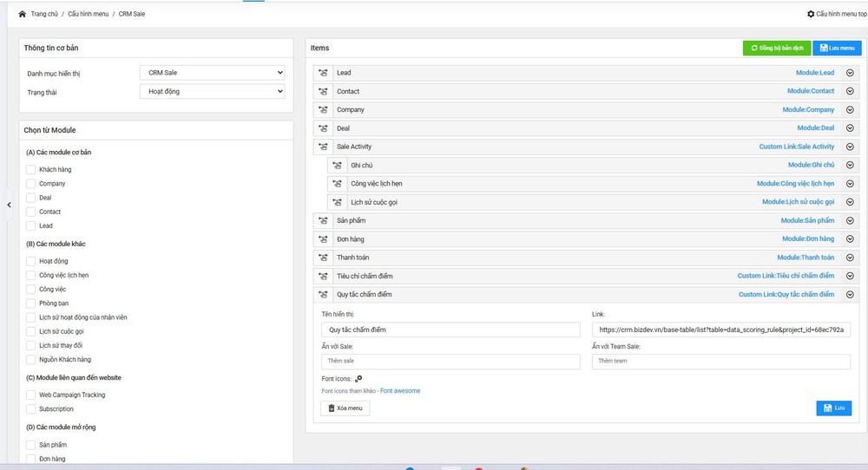This screenshot has width=868, height=470.
Task: Click the hierarchy icon beside Ghi chú
Action: (x=337, y=165)
